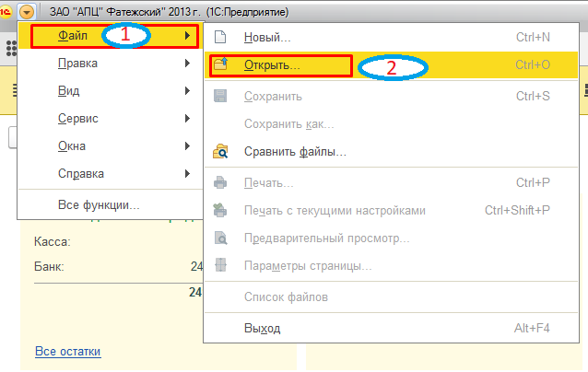Click the printer-with-checkmark icon
Image resolution: width=588 pixels, height=372 pixels.
(x=220, y=210)
